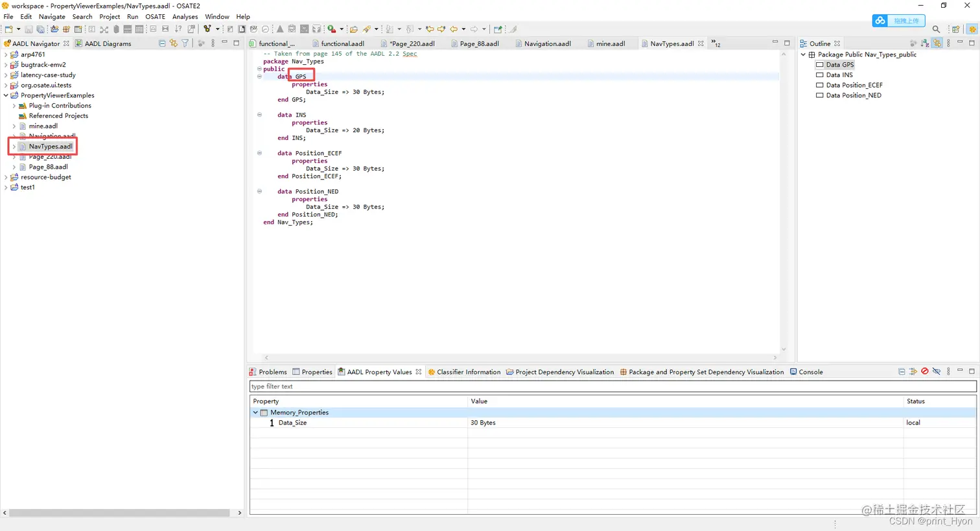
Task: Toggle alphabetical sort in Outline view
Action: click(x=925, y=43)
